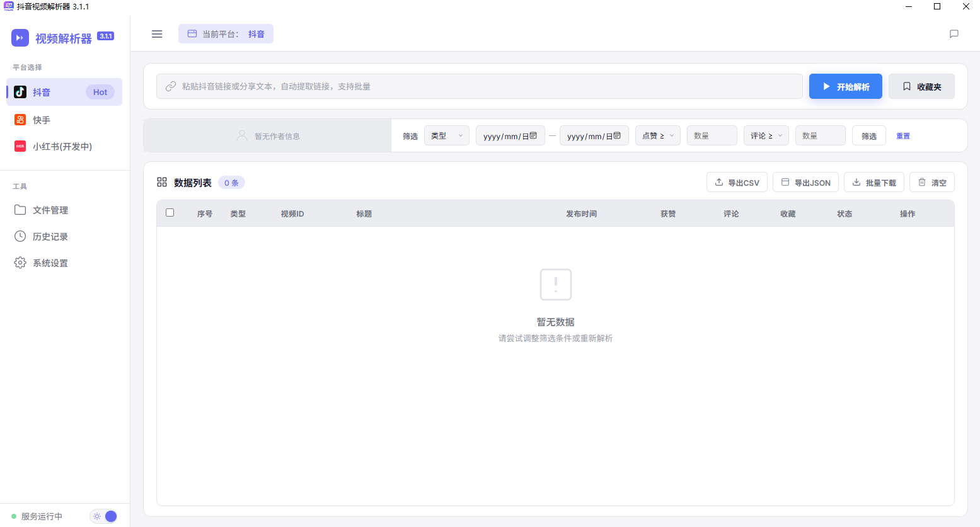Toggle the dark mode theme switch
980x527 pixels.
[104, 516]
